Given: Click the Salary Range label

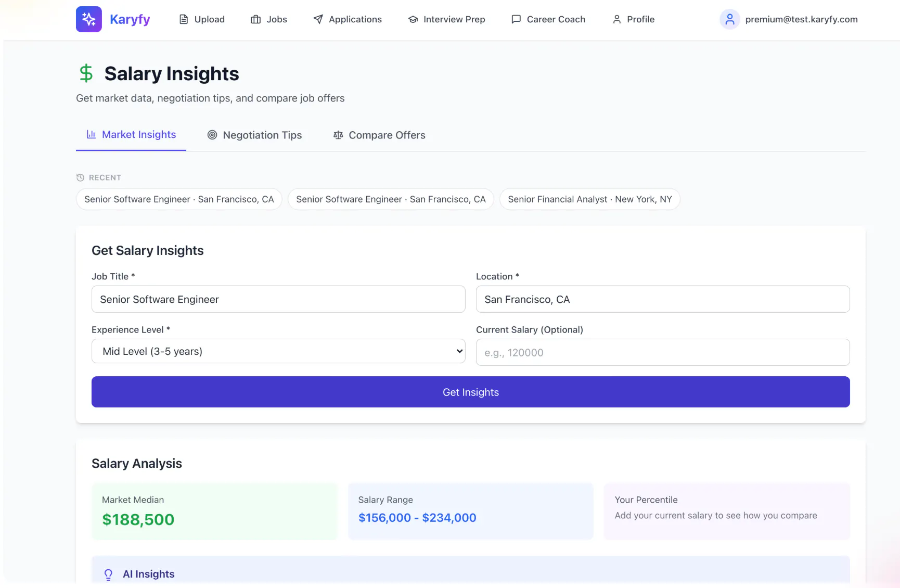Looking at the screenshot, I should tap(385, 500).
